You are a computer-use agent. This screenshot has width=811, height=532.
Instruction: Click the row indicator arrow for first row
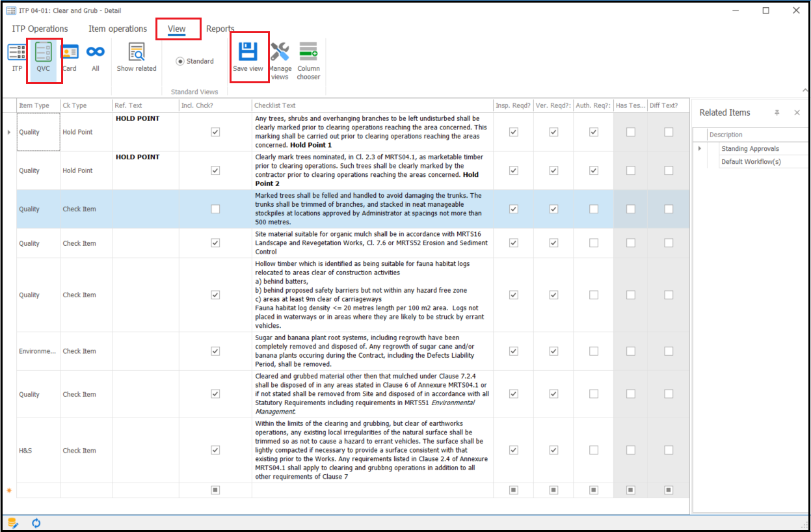click(x=9, y=132)
